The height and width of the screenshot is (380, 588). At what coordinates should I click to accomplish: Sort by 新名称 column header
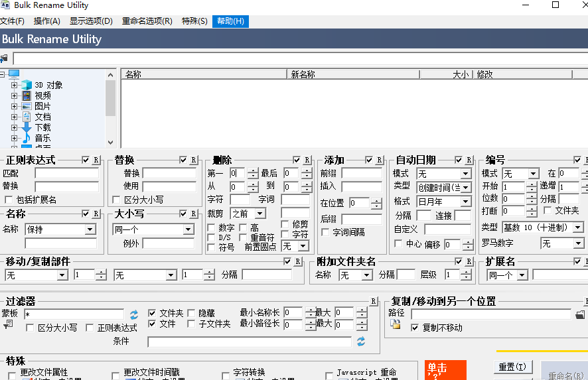pyautogui.click(x=353, y=74)
